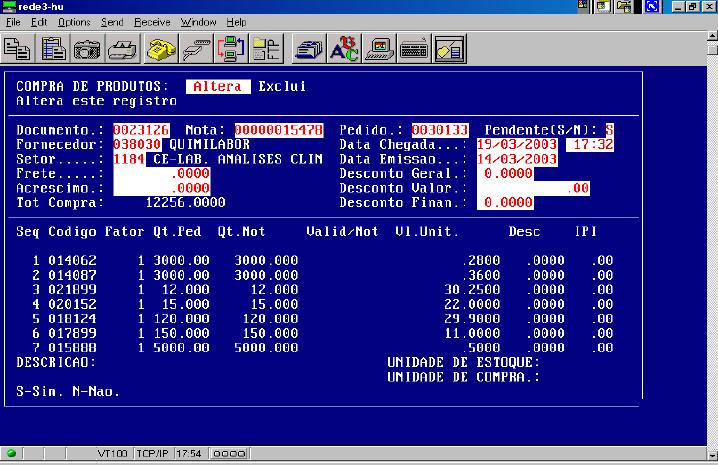Viewport: 718px width, 465px height.
Task: Click the green connection indicator in status bar
Action: click(11, 454)
